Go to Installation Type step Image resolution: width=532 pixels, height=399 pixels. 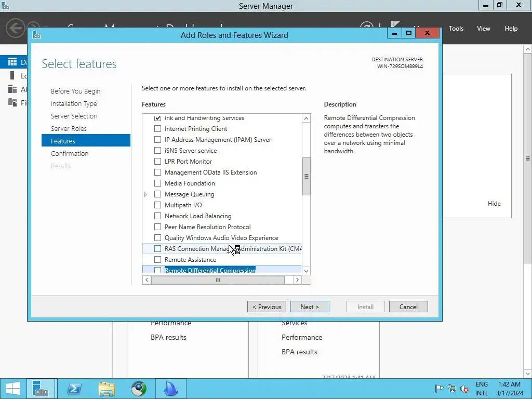click(74, 103)
